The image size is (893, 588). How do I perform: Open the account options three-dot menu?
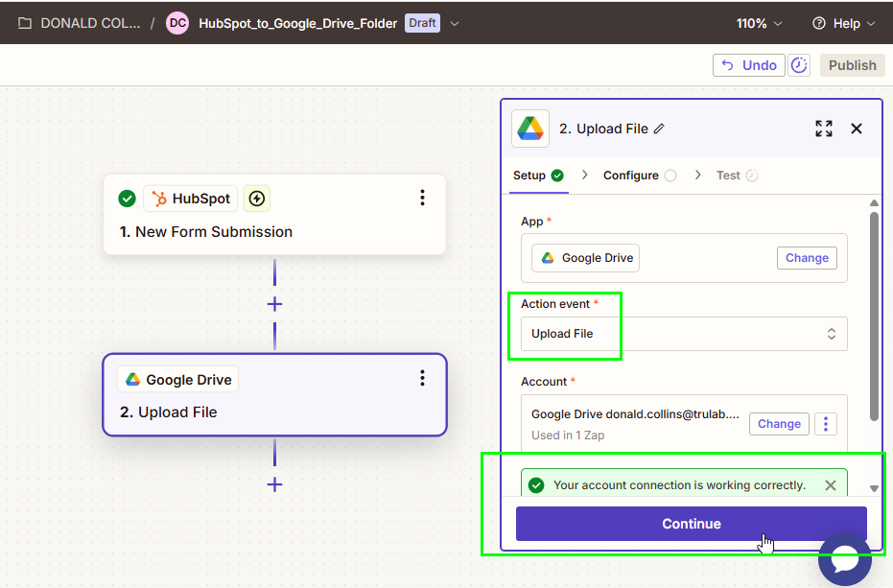(826, 424)
